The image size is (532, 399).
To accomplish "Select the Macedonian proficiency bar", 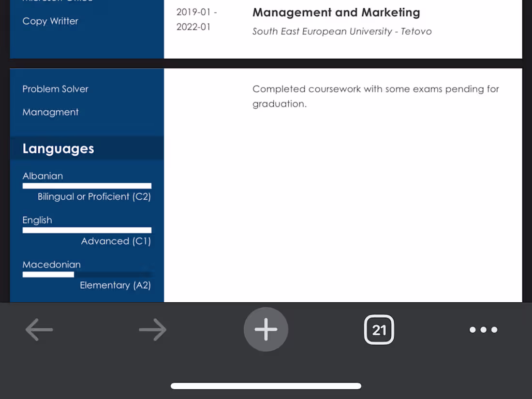I will [x=87, y=274].
